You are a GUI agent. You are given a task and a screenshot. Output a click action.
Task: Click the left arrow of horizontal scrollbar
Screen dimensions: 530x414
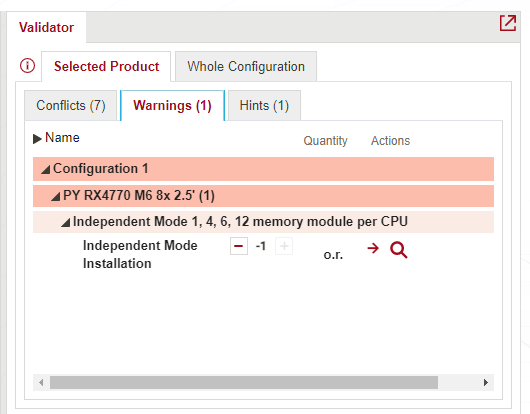[x=41, y=383]
